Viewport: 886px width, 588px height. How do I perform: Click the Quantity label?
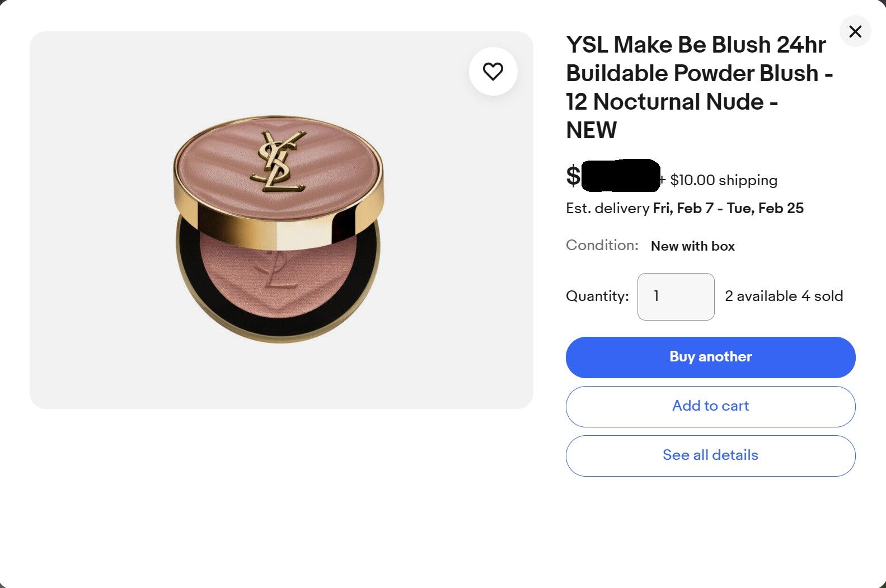597,296
